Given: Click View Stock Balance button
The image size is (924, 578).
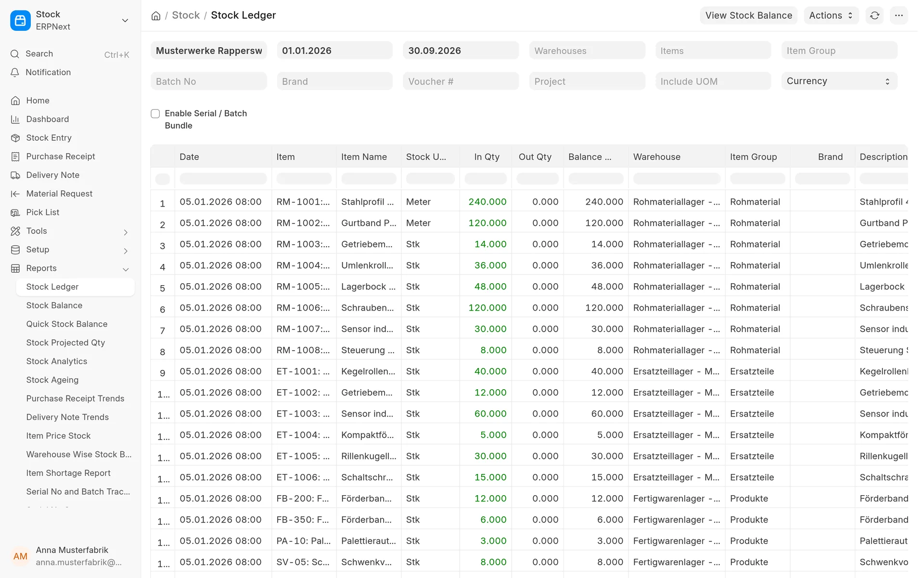Looking at the screenshot, I should point(748,15).
